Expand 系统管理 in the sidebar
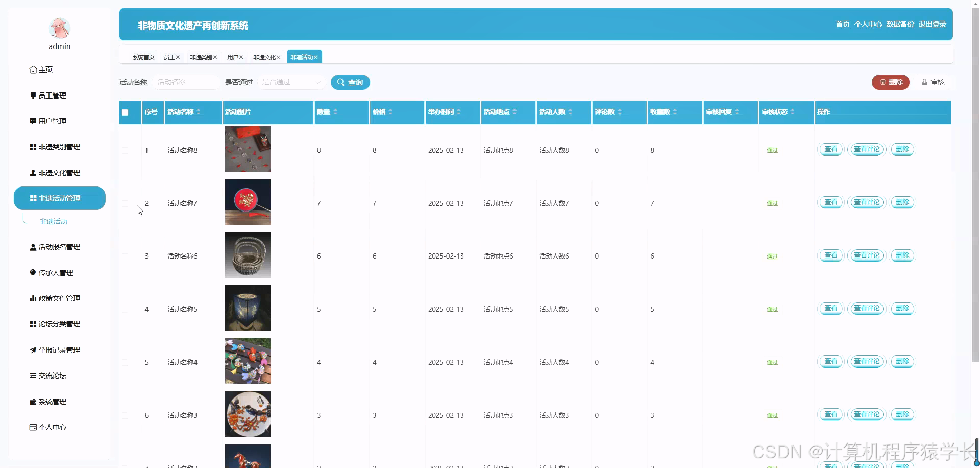The width and height of the screenshot is (980, 468). 60,402
